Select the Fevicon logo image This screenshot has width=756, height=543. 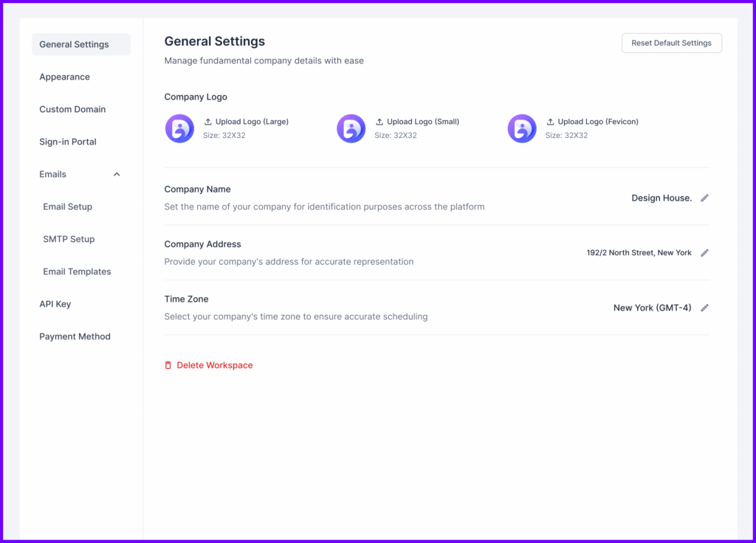click(522, 128)
